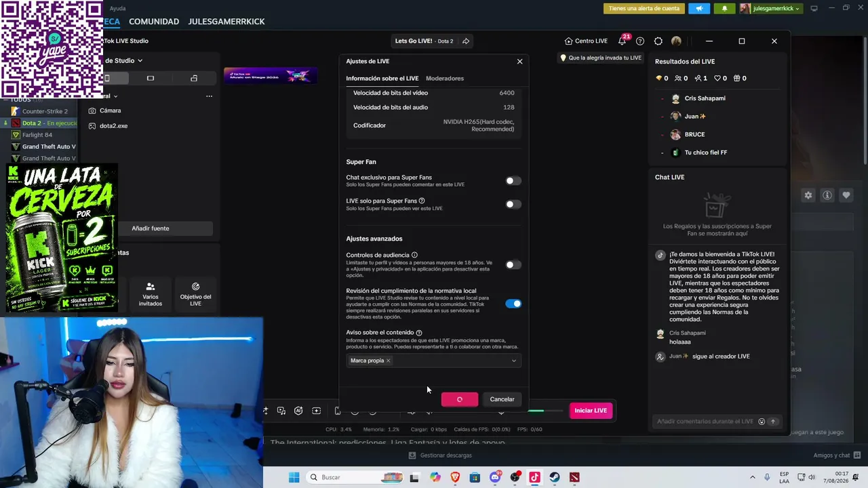The width and height of the screenshot is (868, 488).
Task: Click Añadir fuente button
Action: tap(151, 228)
